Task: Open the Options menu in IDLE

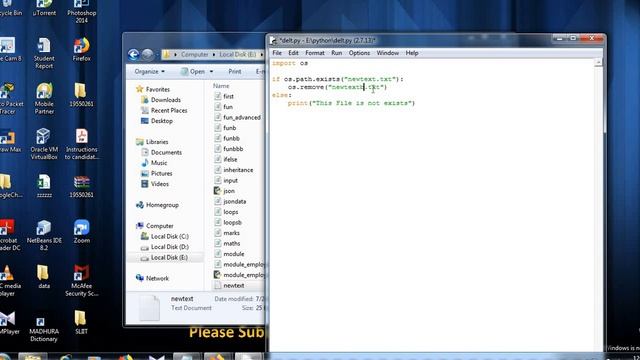Action: point(359,53)
